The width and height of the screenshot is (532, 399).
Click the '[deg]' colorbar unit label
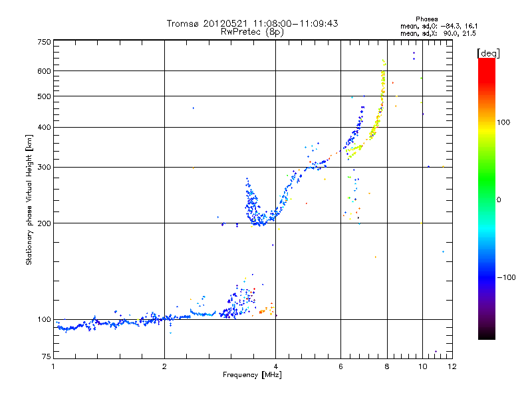(488, 53)
